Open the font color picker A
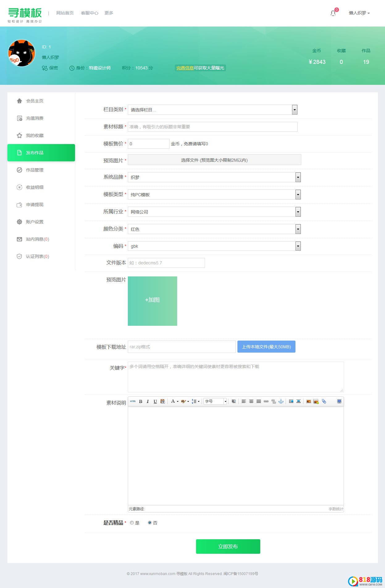385x588 pixels. click(x=175, y=401)
